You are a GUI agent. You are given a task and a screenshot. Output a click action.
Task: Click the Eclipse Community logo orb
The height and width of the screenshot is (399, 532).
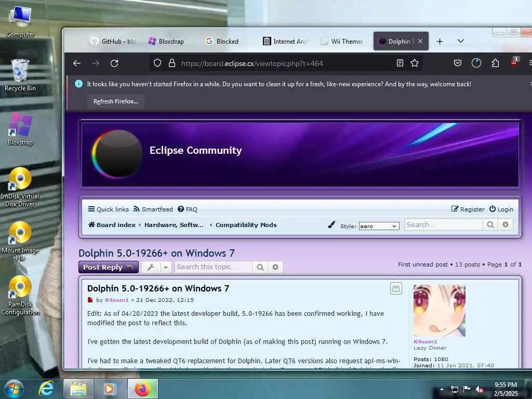tap(117, 153)
